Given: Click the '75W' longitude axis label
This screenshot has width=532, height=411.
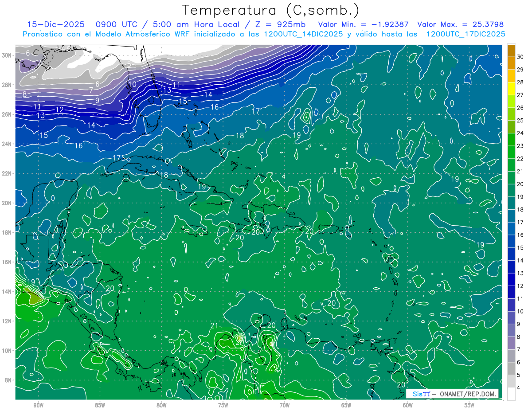Looking at the screenshot, I should (x=223, y=406).
